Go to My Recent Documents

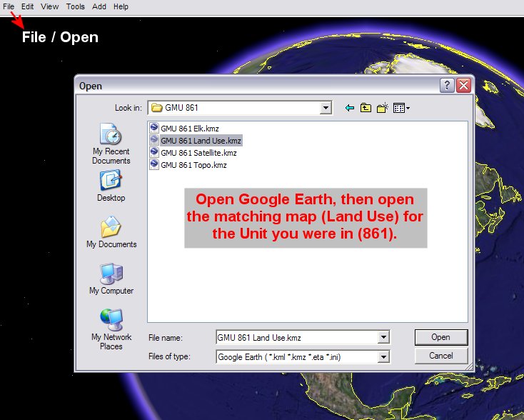click(111, 144)
